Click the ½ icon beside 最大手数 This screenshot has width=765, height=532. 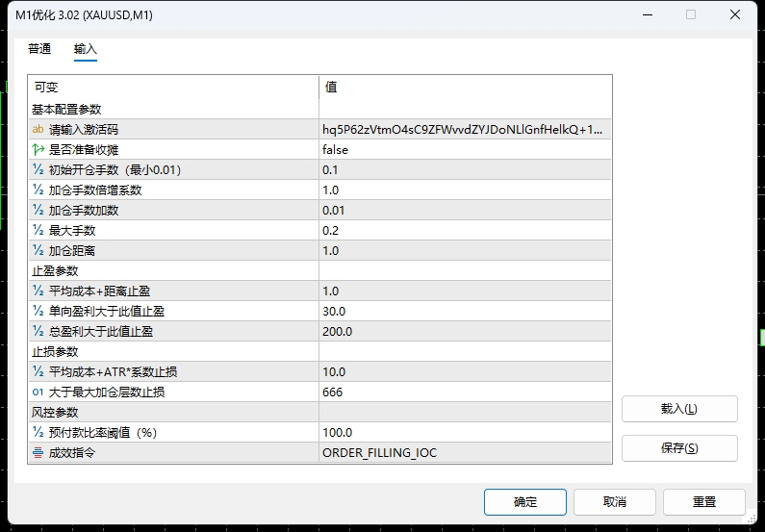tap(38, 231)
